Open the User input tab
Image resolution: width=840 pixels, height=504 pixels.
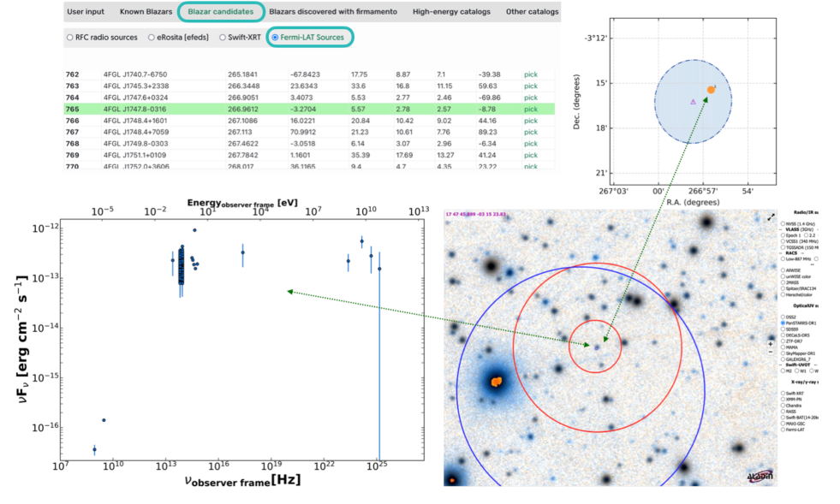(85, 12)
